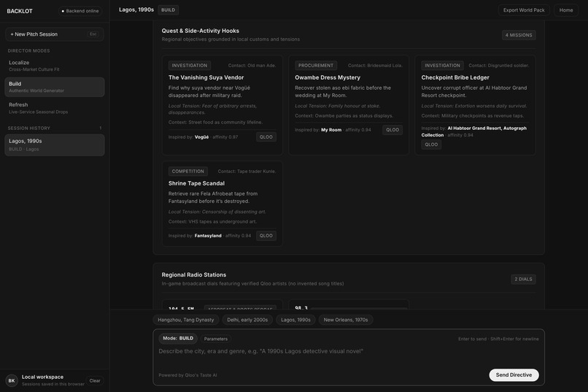Click Powered by Qloo's Taste AI text

click(x=187, y=375)
